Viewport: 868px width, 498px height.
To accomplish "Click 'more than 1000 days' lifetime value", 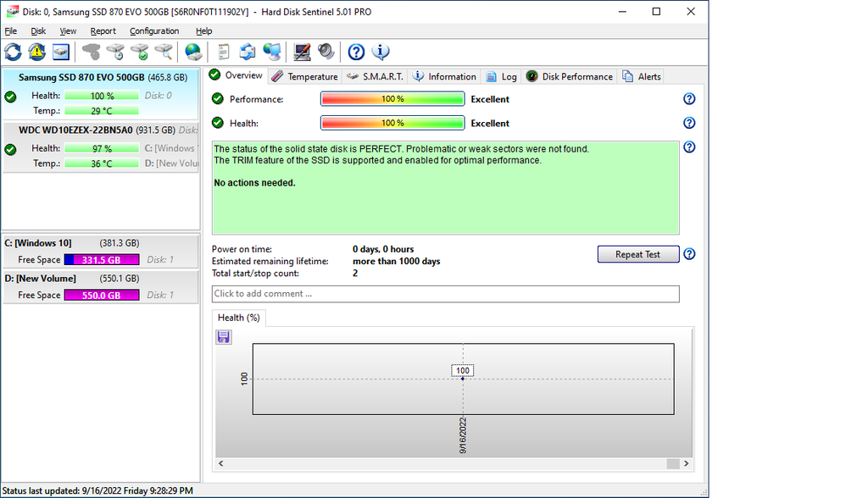I will coord(397,261).
